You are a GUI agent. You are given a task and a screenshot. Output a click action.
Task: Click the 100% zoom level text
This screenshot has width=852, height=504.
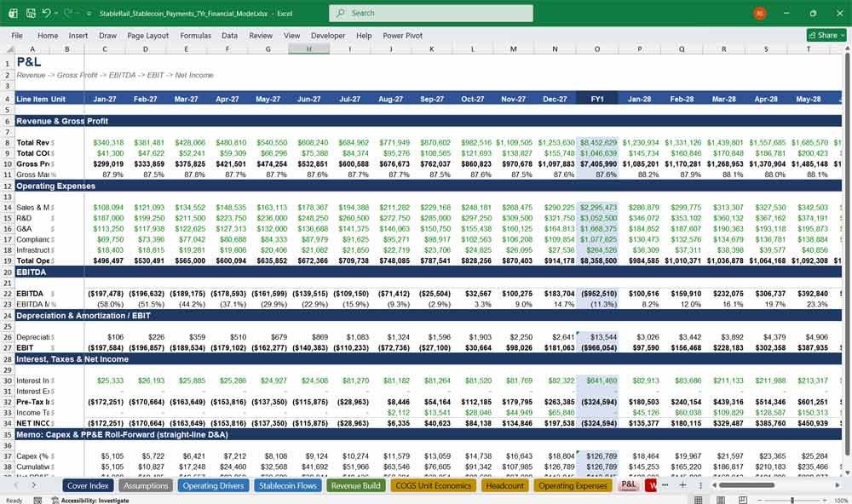click(841, 501)
